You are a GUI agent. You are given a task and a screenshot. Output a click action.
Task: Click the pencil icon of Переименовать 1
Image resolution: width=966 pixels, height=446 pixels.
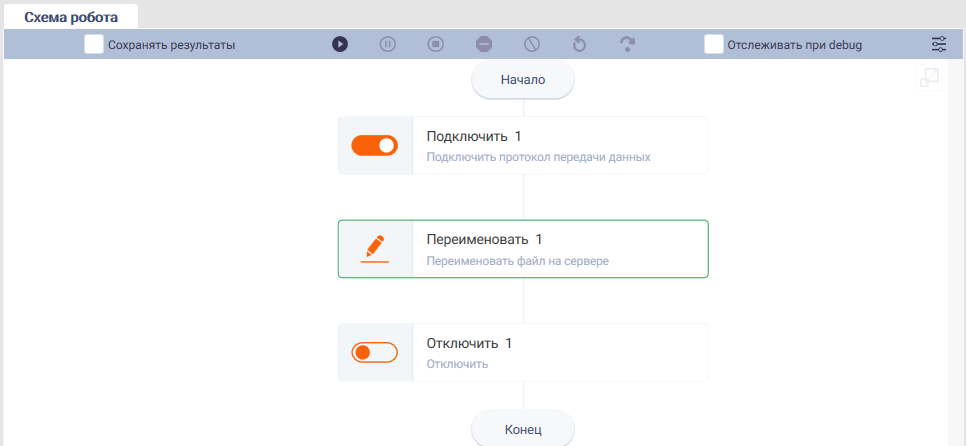[x=375, y=249]
